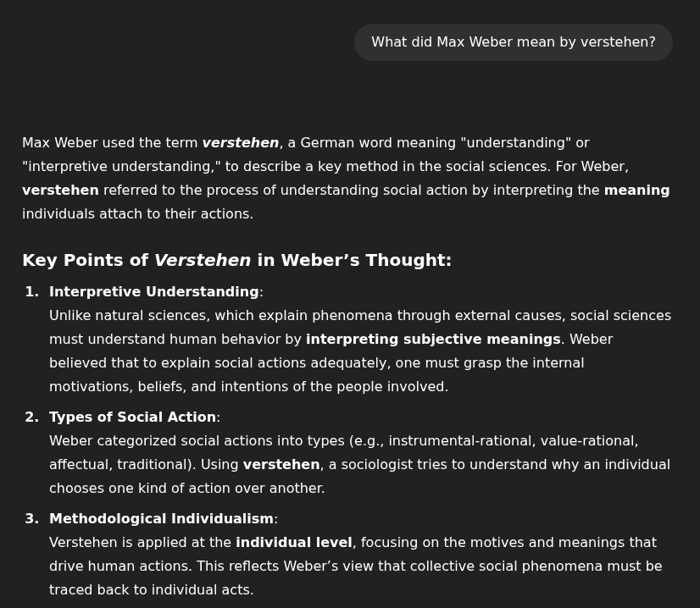
Task: Click the list number 3 marker
Action: (32, 519)
